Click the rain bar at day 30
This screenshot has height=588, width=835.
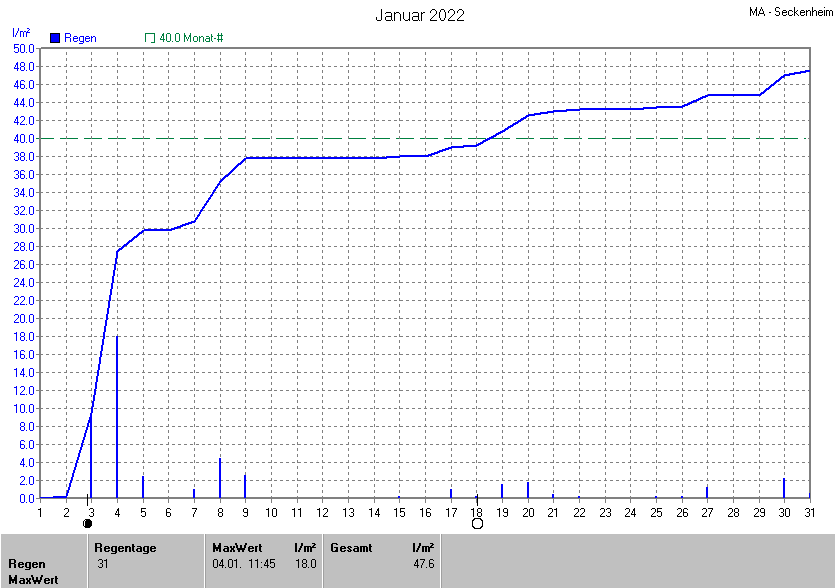tap(784, 489)
